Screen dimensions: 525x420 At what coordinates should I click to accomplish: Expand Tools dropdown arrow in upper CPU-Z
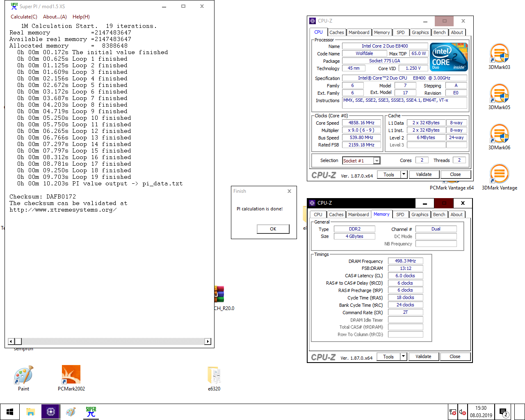coord(404,174)
